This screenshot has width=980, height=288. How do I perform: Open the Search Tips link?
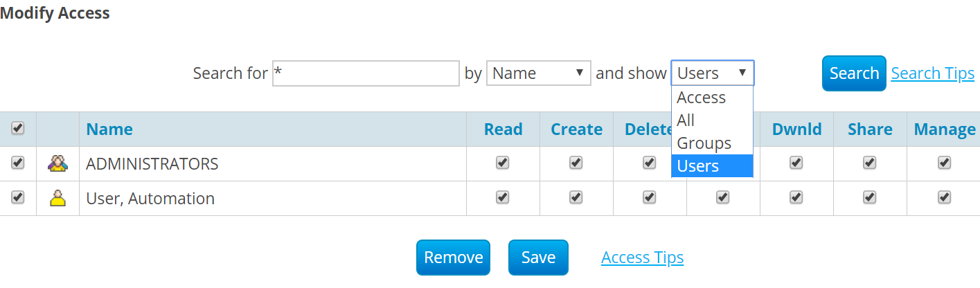pyautogui.click(x=932, y=73)
